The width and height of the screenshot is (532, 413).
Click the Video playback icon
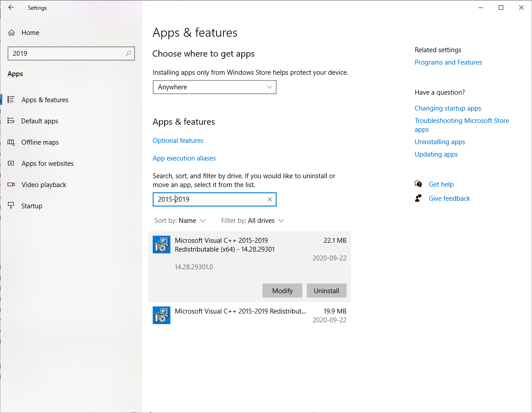[12, 185]
